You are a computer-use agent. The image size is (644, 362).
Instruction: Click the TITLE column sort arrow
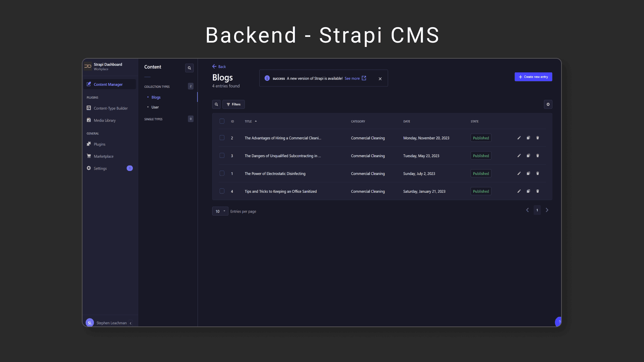click(256, 121)
